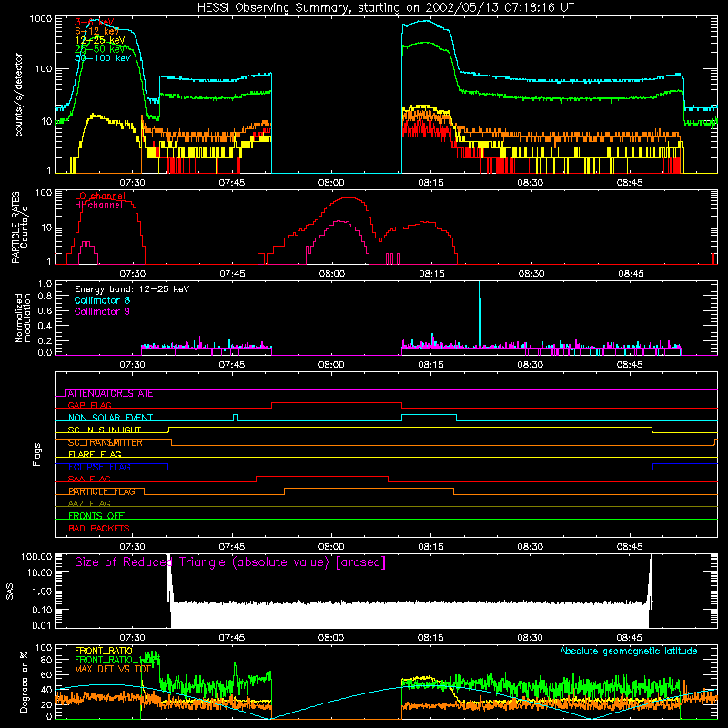The width and height of the screenshot is (728, 728).
Task: Select the SAA_FLAG label
Action: pyautogui.click(x=89, y=480)
